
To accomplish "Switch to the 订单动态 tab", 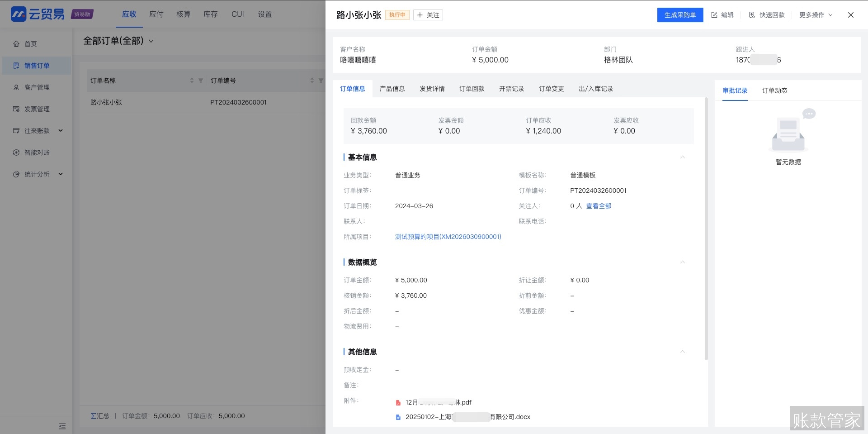I will 774,91.
